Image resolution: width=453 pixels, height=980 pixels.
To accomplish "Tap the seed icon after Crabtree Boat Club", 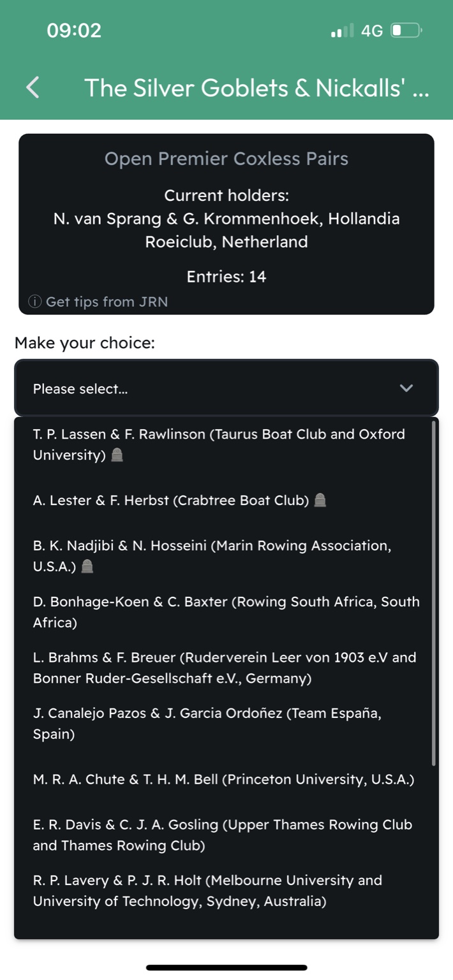I will [321, 501].
